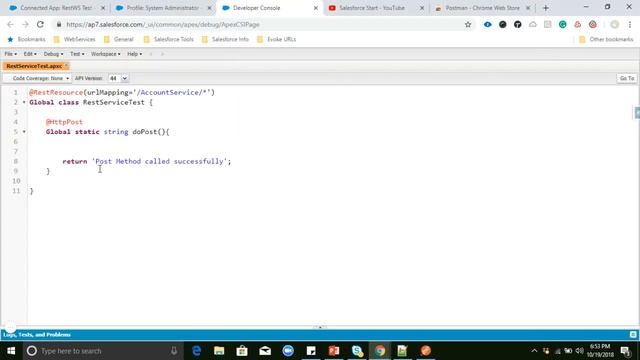The image size is (640, 360).
Task: Switch to the Postman Chrome Web Store tab
Action: click(x=482, y=8)
